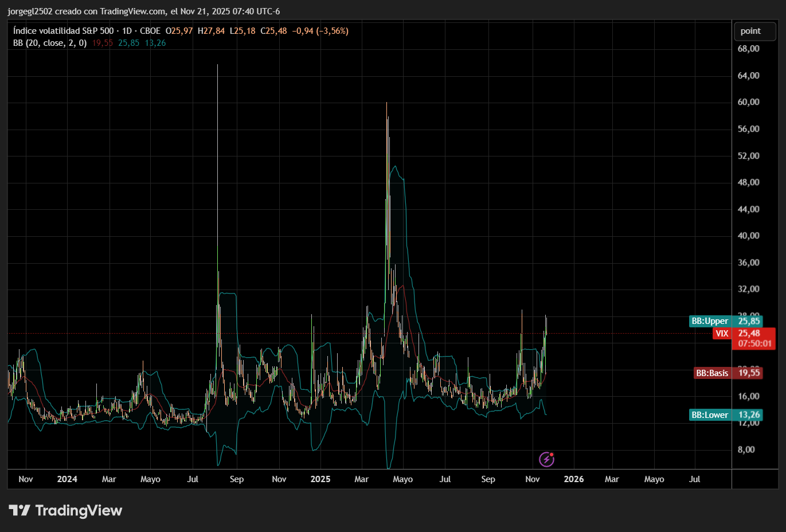Click the purple lightning event icon
The width and height of the screenshot is (786, 532).
pos(546,459)
